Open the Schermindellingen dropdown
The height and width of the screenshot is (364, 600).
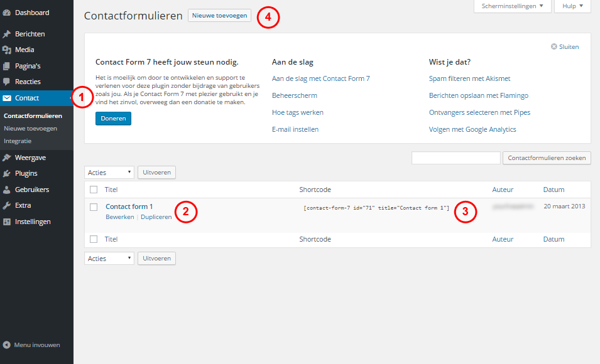pos(512,6)
